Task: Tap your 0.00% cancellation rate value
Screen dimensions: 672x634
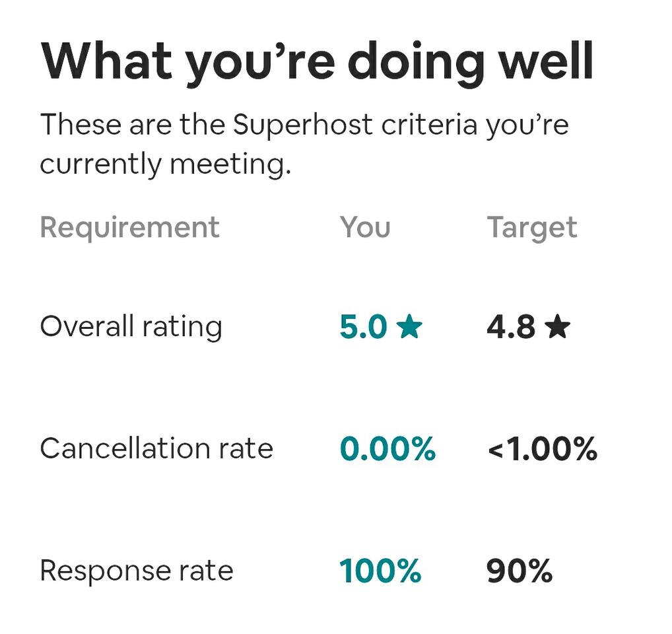Action: (x=387, y=449)
